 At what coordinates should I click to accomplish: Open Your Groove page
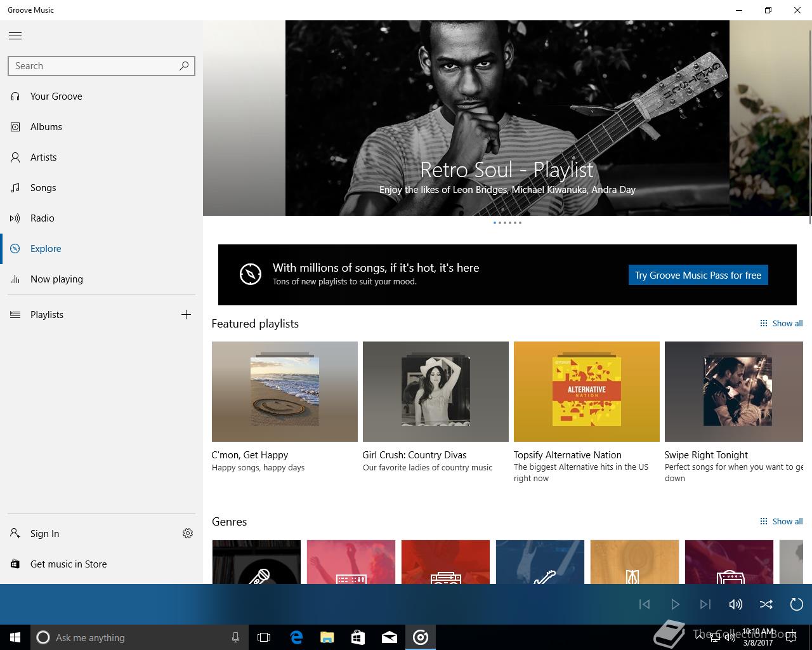tap(101, 96)
